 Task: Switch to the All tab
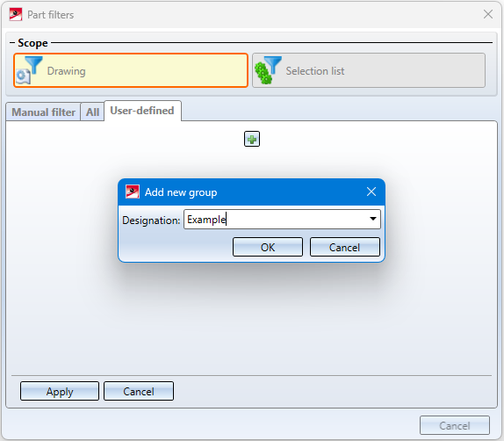[92, 112]
